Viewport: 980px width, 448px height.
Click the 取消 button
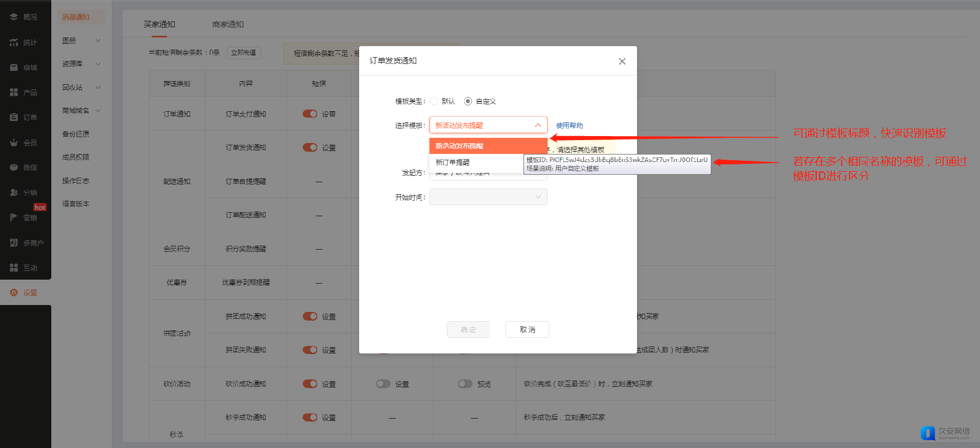(x=527, y=330)
